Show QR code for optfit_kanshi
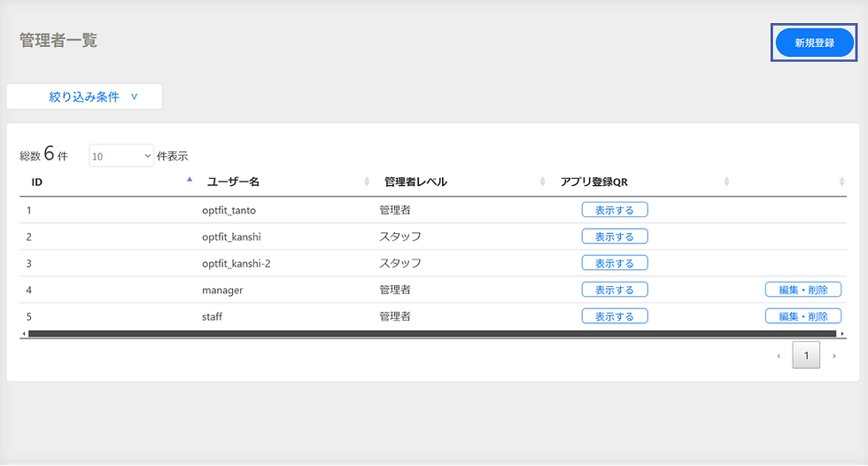 615,237
